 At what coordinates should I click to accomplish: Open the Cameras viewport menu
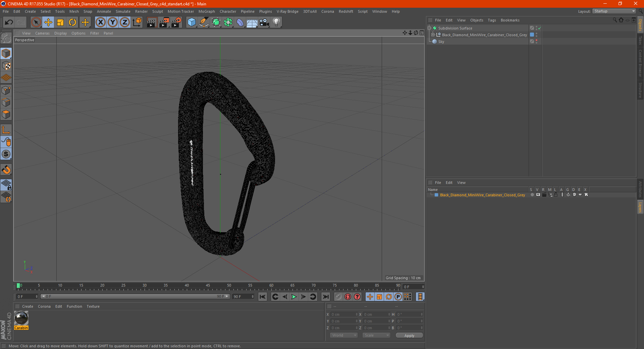pos(42,33)
